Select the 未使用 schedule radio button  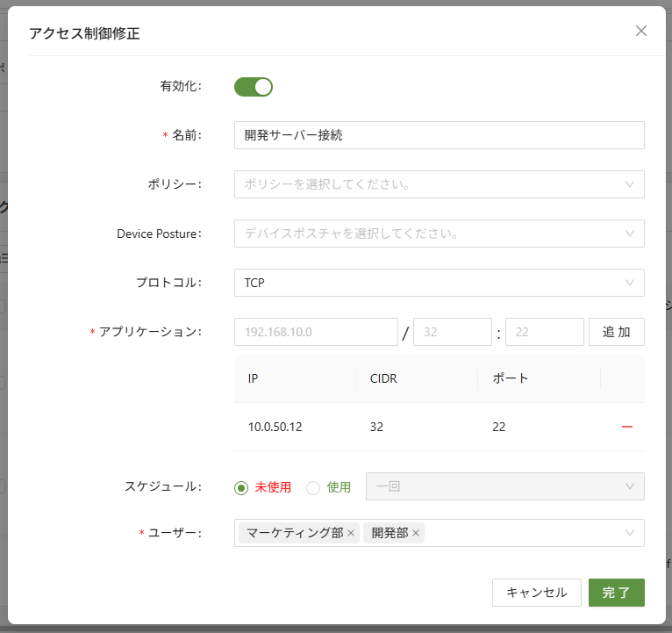coord(242,487)
